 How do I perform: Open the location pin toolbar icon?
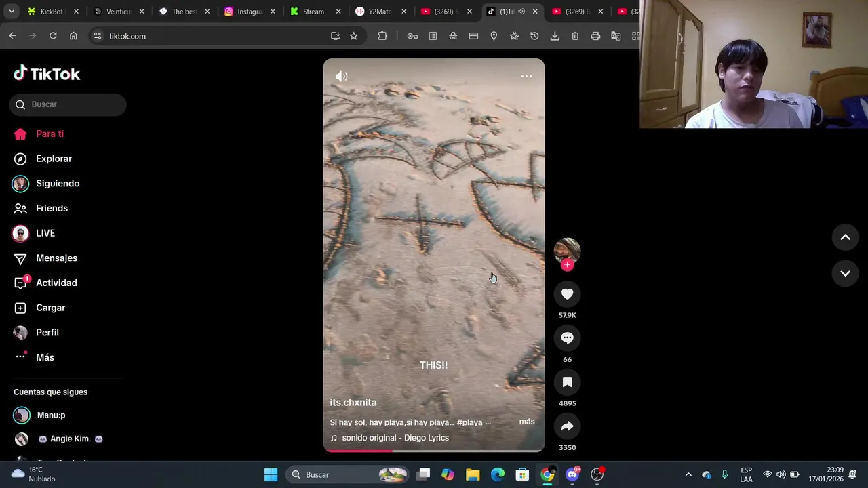(494, 36)
